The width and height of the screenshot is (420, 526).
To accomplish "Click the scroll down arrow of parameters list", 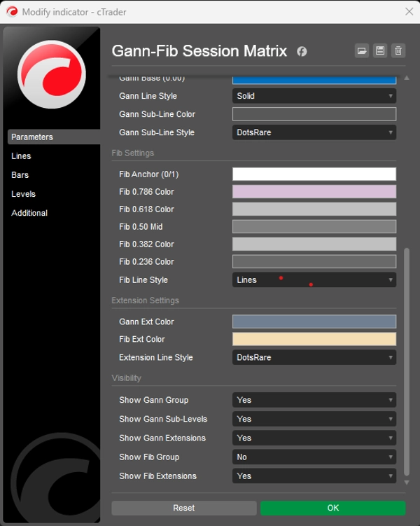I will tap(407, 482).
